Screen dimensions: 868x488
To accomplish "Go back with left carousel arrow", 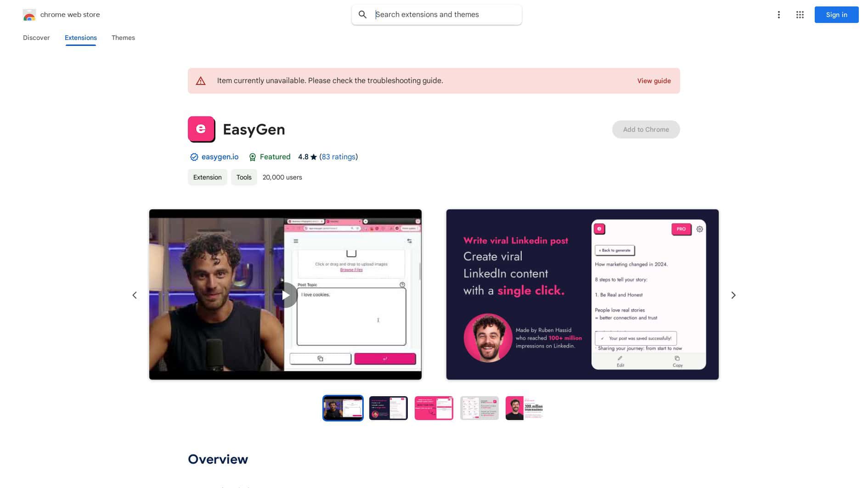I will 135,295.
